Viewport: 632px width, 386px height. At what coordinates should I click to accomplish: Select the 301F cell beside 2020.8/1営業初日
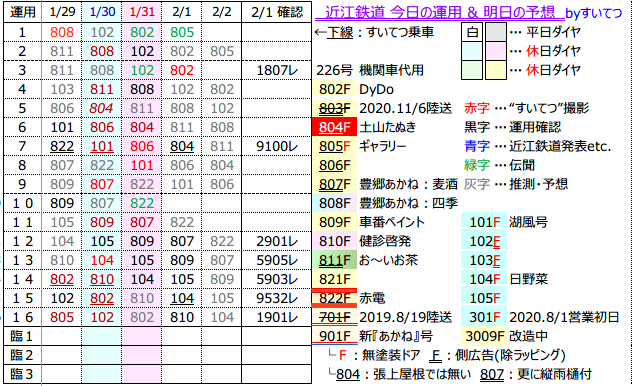click(x=484, y=318)
